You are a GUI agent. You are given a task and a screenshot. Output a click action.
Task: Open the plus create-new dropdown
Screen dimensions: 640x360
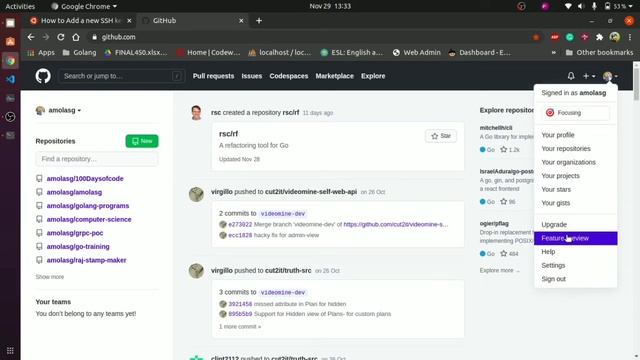pyautogui.click(x=589, y=76)
